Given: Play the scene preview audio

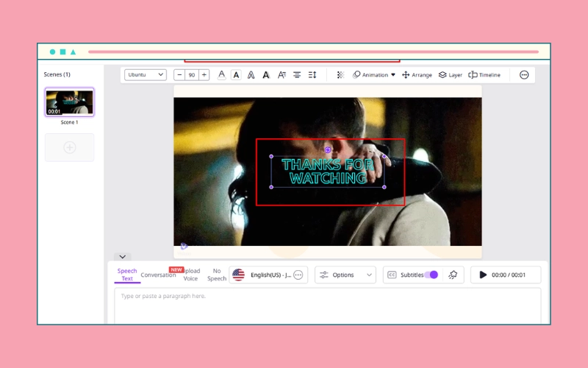Looking at the screenshot, I should (483, 275).
